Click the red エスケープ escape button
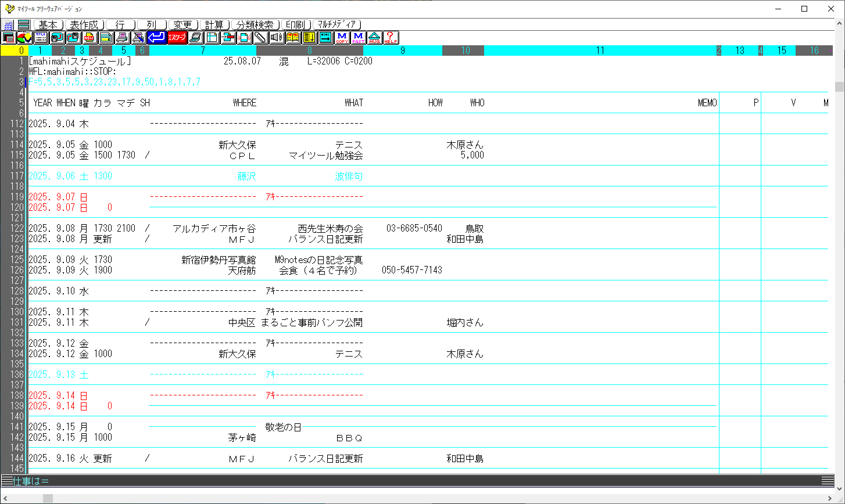The width and height of the screenshot is (845, 504). point(177,38)
